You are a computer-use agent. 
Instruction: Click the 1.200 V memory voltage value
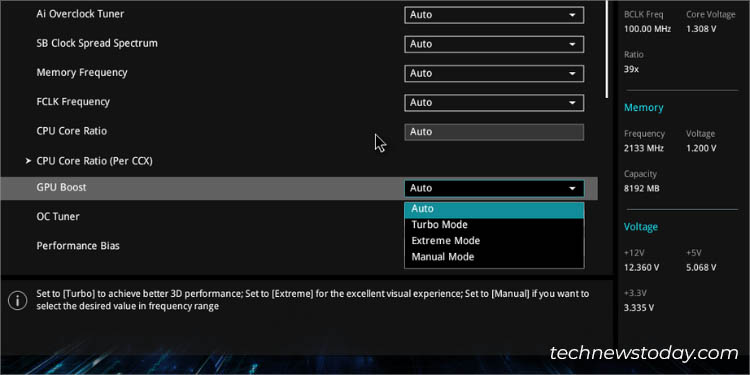(701, 149)
